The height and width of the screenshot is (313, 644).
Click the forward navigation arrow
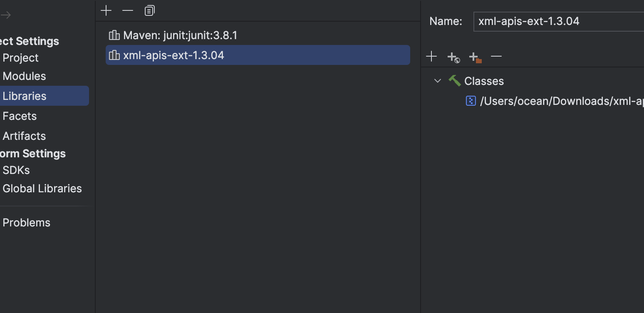point(6,15)
